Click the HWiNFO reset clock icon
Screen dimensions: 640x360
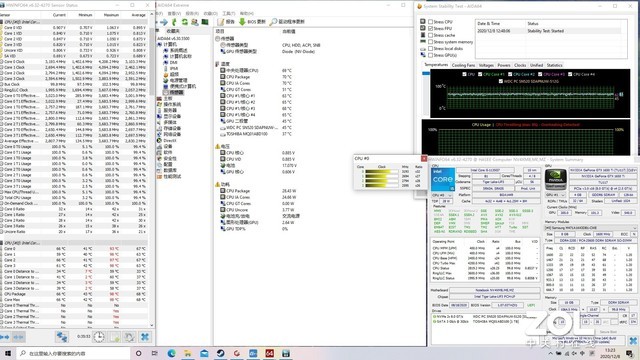99,337
